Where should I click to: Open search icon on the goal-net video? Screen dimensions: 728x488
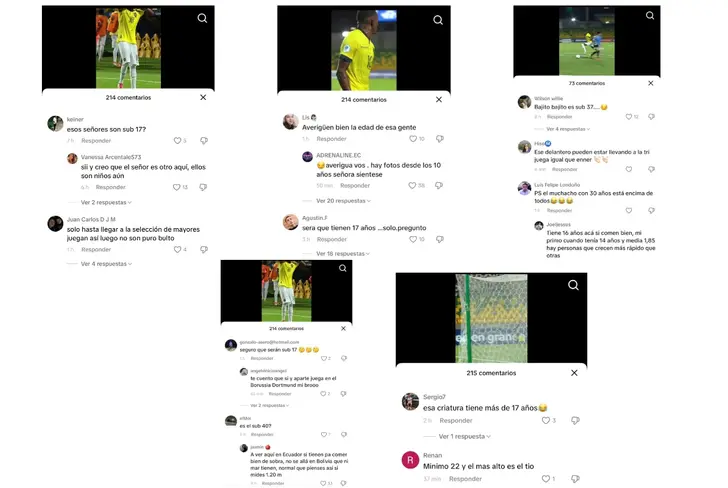pos(573,285)
